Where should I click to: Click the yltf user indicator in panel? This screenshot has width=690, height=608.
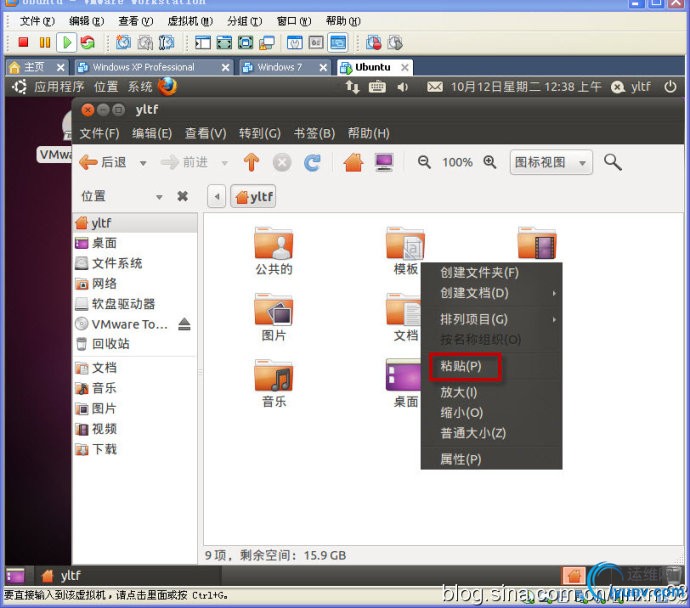click(x=631, y=87)
